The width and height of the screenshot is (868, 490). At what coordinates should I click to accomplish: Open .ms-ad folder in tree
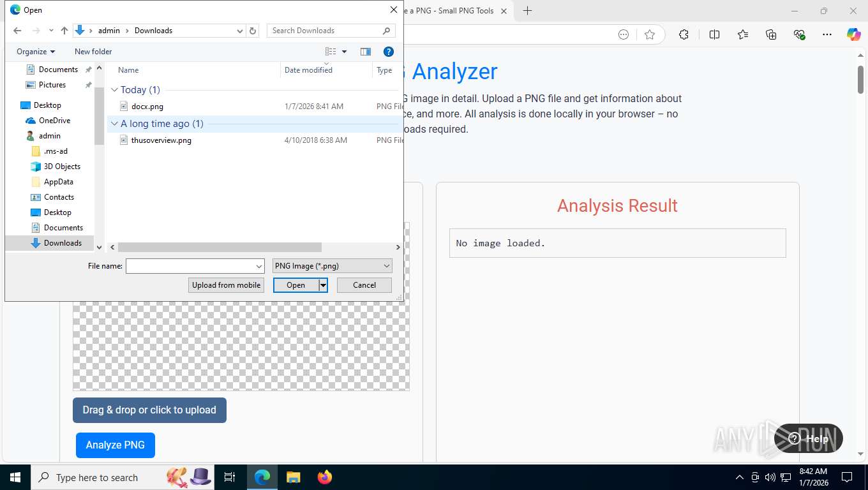tap(56, 151)
